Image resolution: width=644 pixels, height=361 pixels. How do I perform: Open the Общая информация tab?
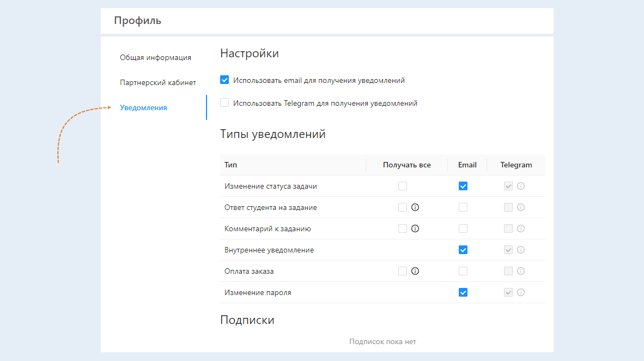pos(155,57)
